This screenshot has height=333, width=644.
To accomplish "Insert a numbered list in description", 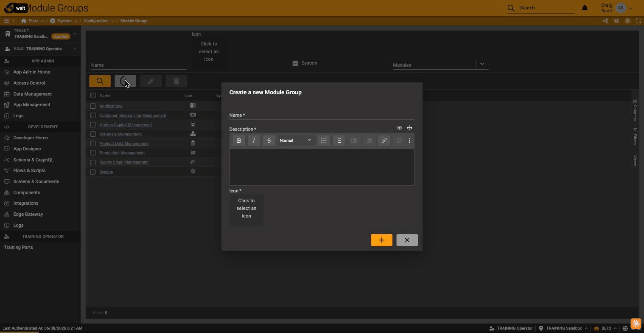I will 339,141.
